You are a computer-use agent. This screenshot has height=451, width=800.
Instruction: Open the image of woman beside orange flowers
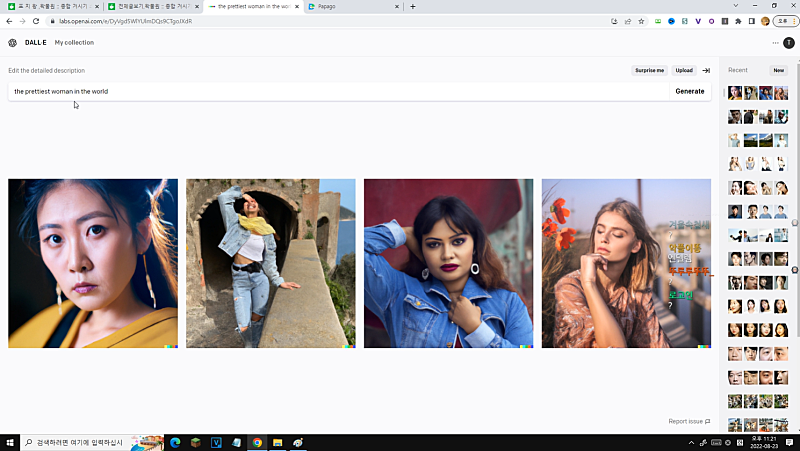tap(626, 263)
